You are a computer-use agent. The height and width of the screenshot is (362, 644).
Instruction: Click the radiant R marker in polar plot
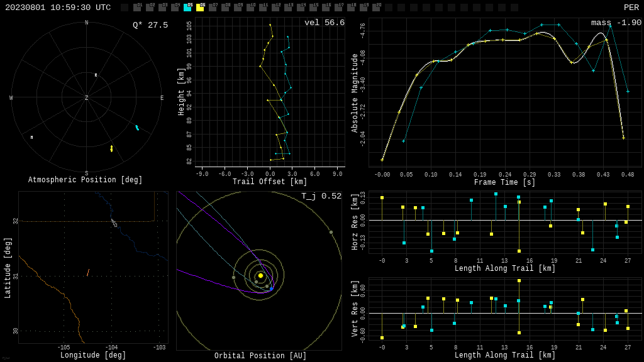96,75
